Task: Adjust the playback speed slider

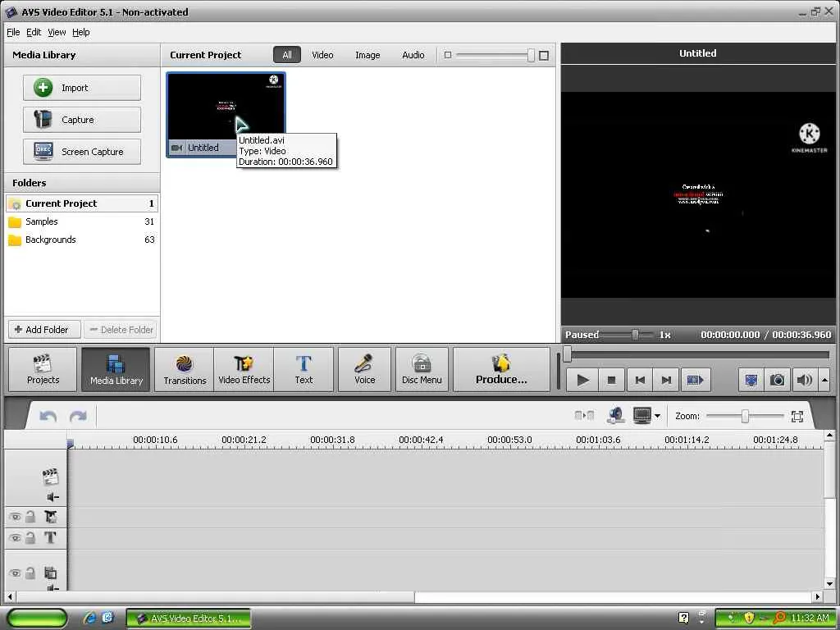Action: point(635,335)
